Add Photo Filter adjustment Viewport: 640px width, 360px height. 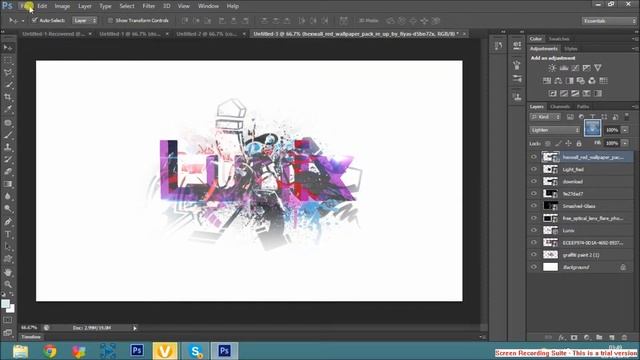click(x=581, y=81)
